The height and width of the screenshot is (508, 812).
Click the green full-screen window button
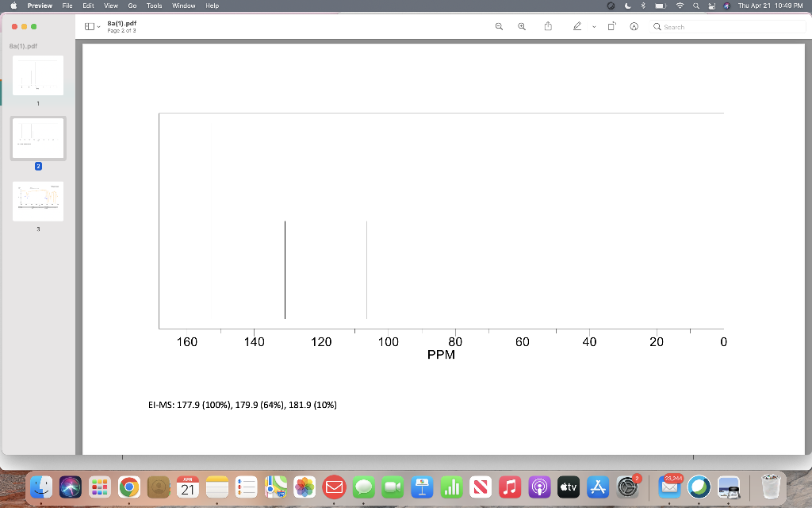[x=34, y=26]
